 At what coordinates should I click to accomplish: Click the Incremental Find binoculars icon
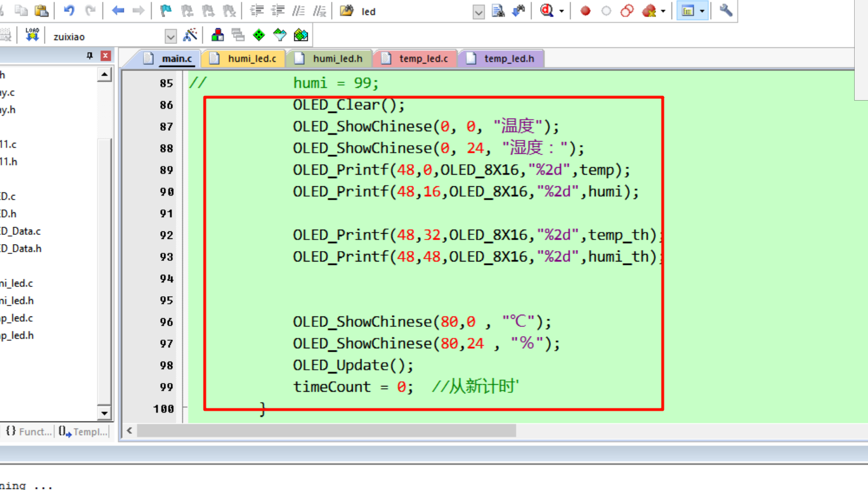coord(519,10)
